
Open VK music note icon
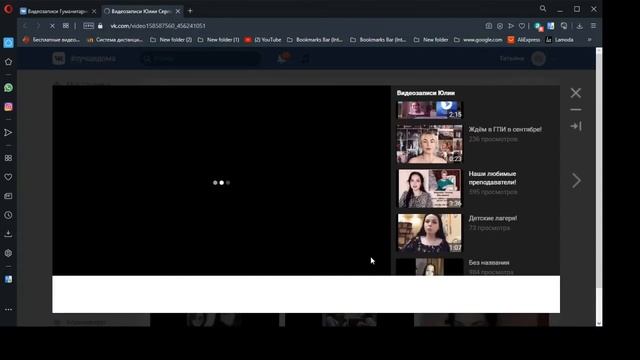pos(305,59)
